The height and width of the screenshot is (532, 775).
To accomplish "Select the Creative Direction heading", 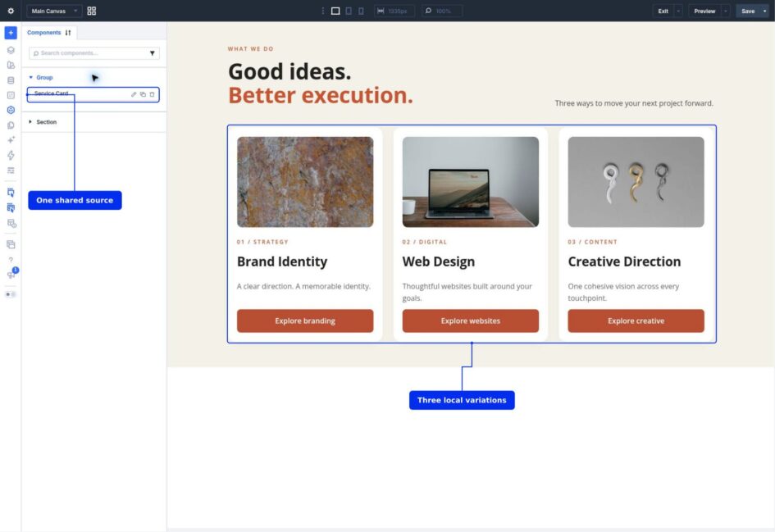I will click(624, 261).
